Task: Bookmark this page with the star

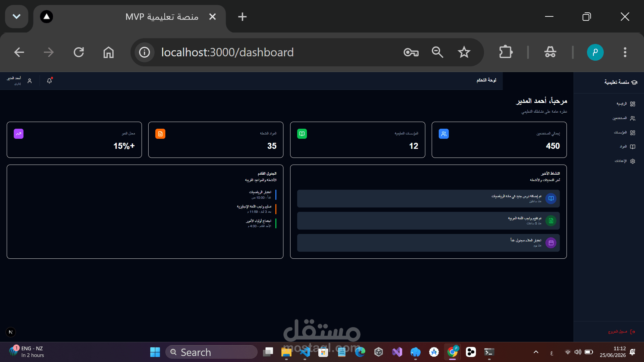Action: coord(464,52)
